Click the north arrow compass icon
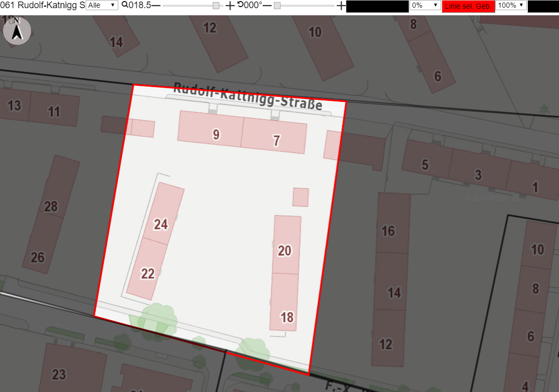 (x=17, y=31)
